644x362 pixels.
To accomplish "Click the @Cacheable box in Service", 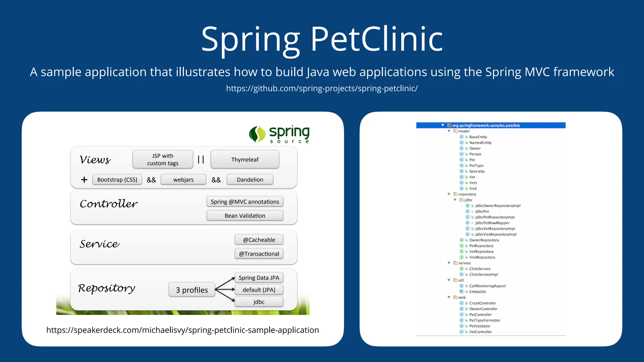I will 259,239.
